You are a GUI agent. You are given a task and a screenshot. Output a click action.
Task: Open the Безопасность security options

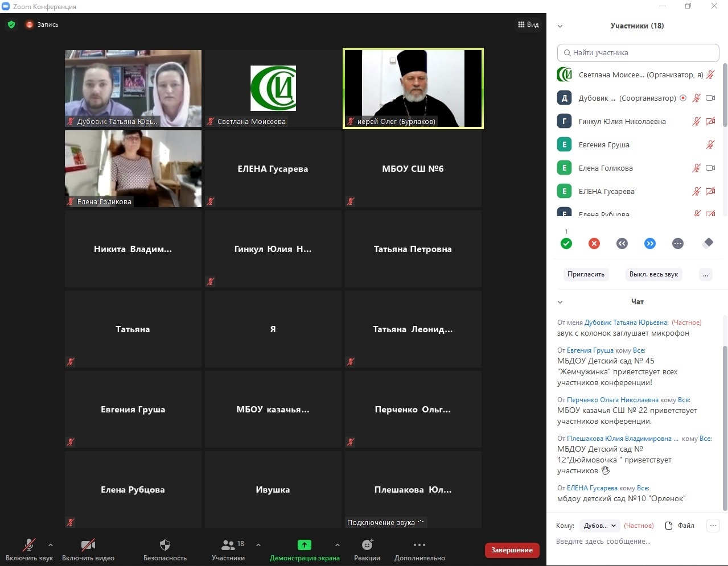pyautogui.click(x=164, y=550)
